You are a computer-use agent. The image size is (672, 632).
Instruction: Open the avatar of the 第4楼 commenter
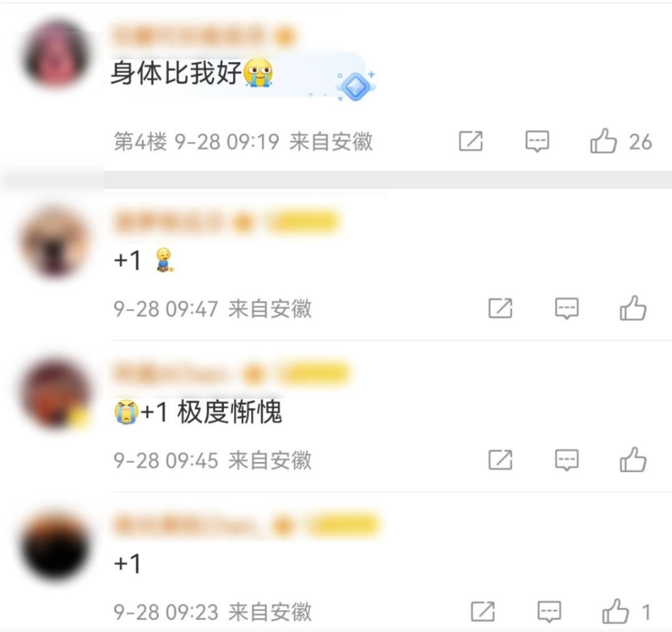(56, 53)
